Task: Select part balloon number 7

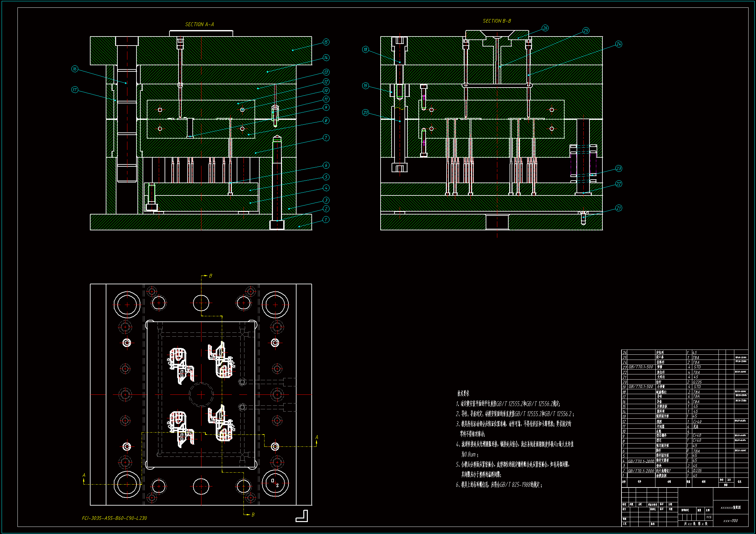Action: pyautogui.click(x=326, y=138)
